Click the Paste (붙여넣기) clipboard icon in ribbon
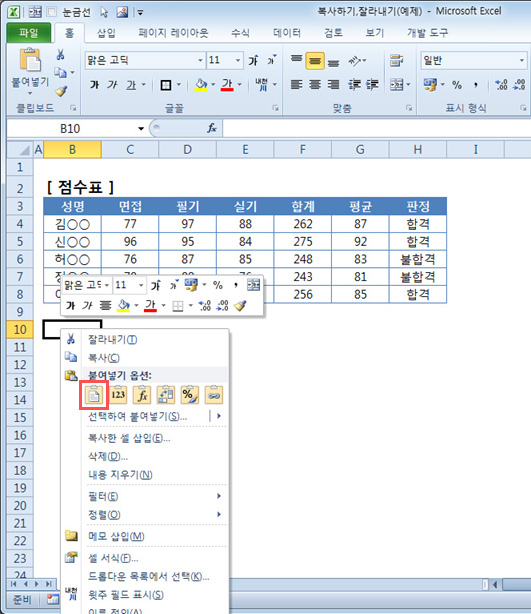The width and height of the screenshot is (531, 614). coord(30,60)
